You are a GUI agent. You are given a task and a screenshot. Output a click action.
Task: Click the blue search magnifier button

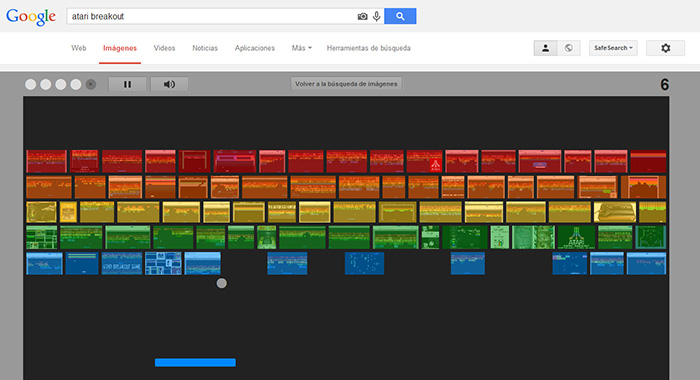coord(400,16)
